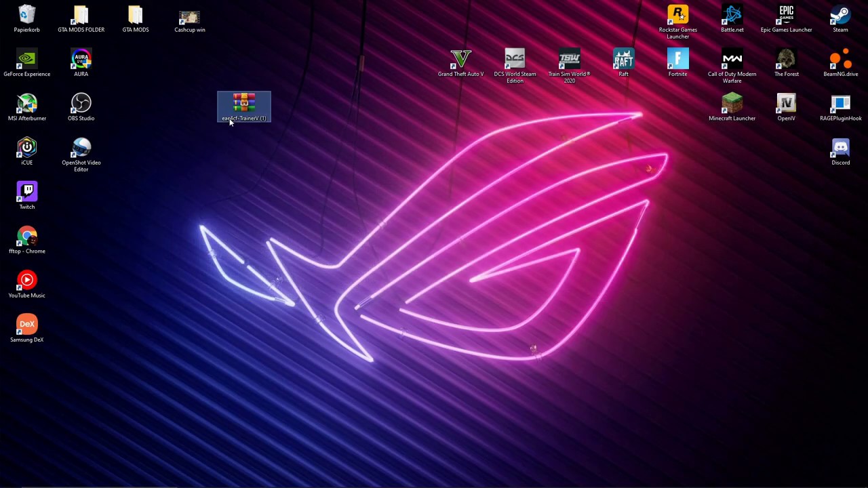This screenshot has height=488, width=868.
Task: Launch Samsung DeX shortcut
Action: pos(26,329)
